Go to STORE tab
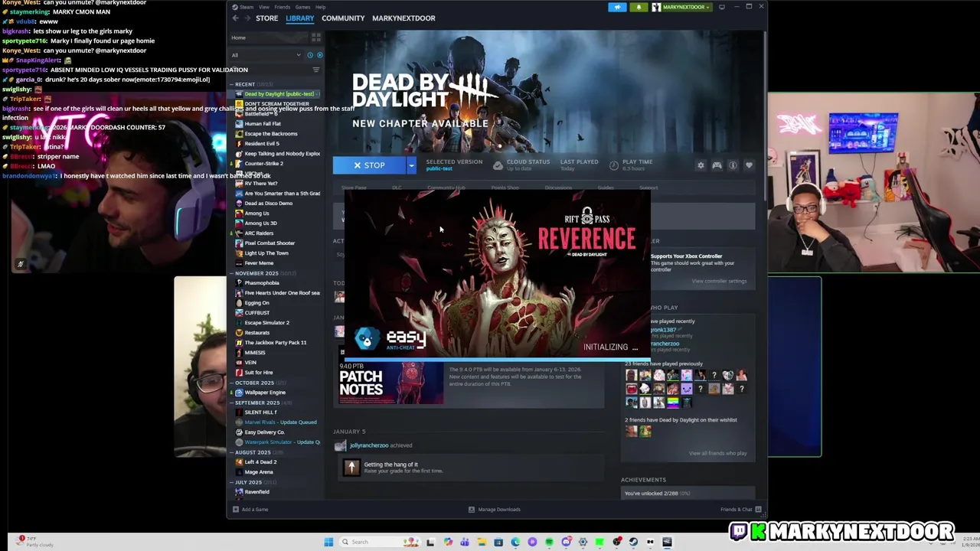 266,18
